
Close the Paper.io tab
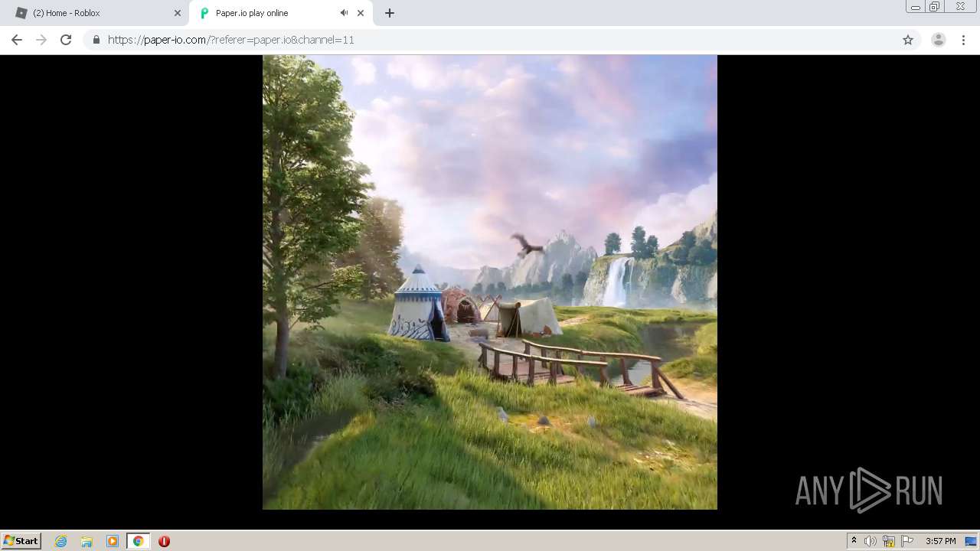pos(361,13)
